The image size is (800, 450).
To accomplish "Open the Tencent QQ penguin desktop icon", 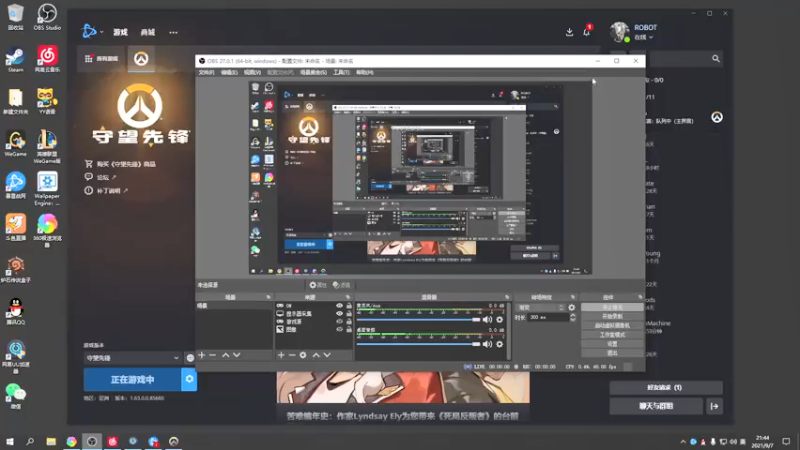I will (x=16, y=311).
